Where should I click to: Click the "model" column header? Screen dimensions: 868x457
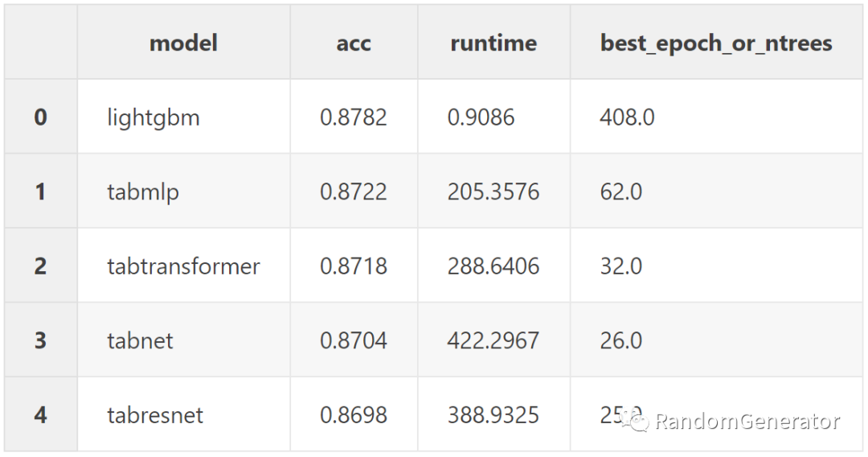pos(183,43)
